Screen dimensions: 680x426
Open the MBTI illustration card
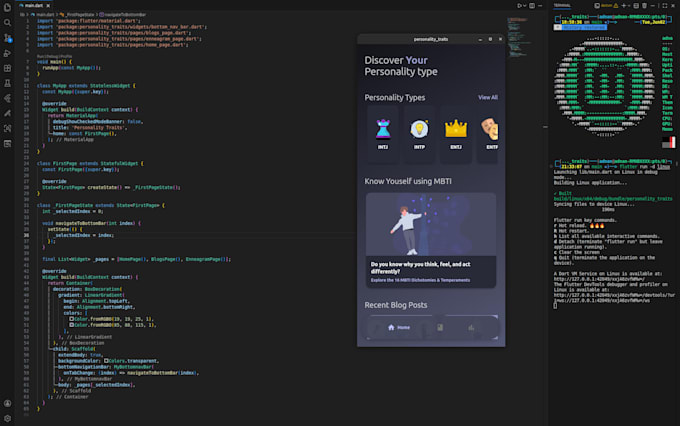tap(431, 240)
